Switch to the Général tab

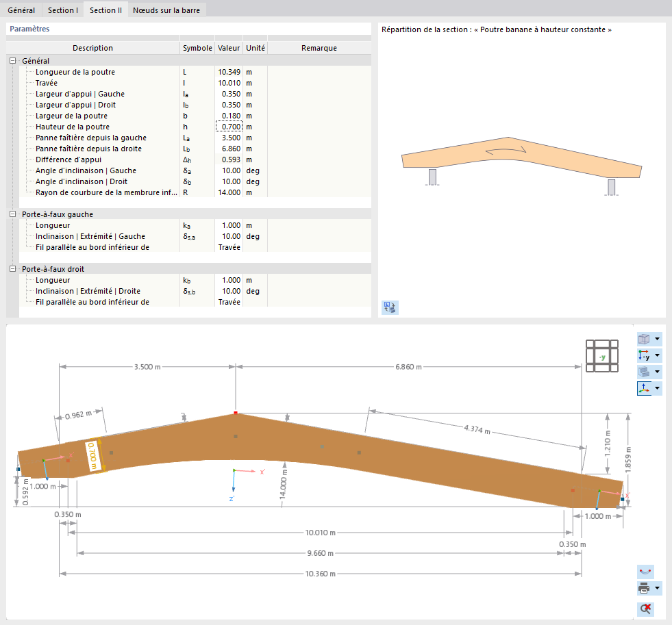21,10
